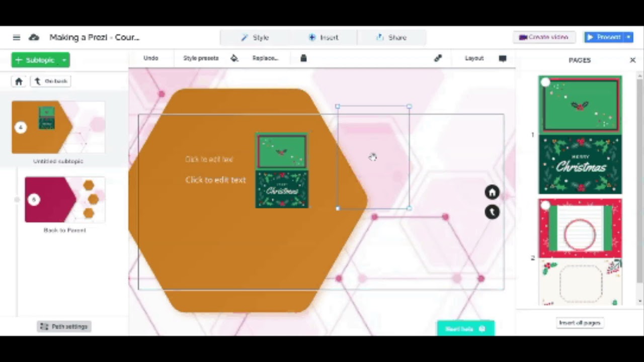The image size is (644, 362).
Task: Click the Need help button
Action: [465, 329]
